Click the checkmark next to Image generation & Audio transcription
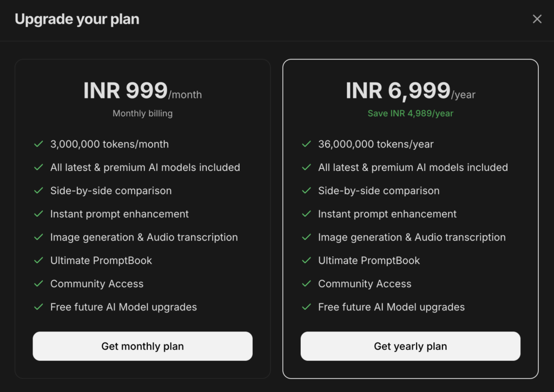The height and width of the screenshot is (392, 554). coord(38,237)
